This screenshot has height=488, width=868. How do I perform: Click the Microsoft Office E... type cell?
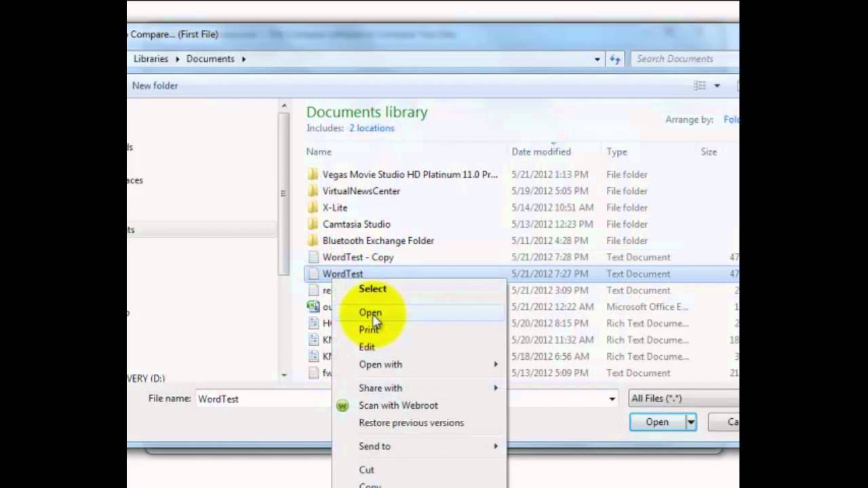[647, 307]
